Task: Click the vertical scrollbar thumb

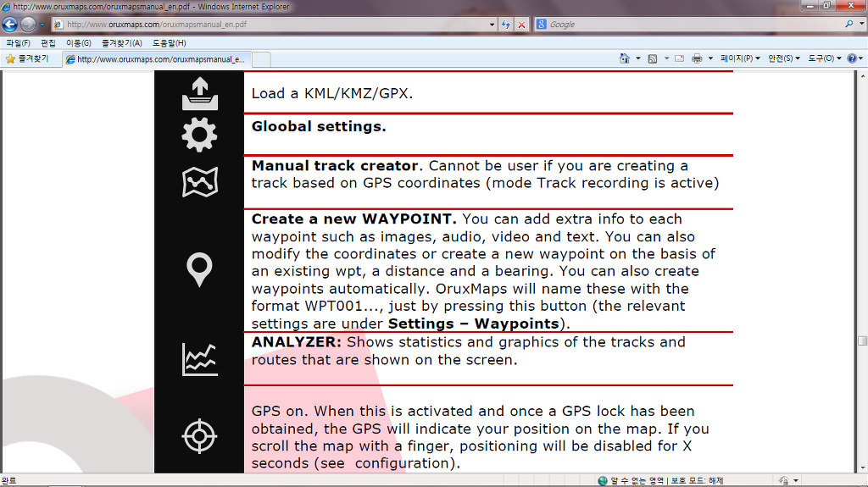Action: coord(862,340)
